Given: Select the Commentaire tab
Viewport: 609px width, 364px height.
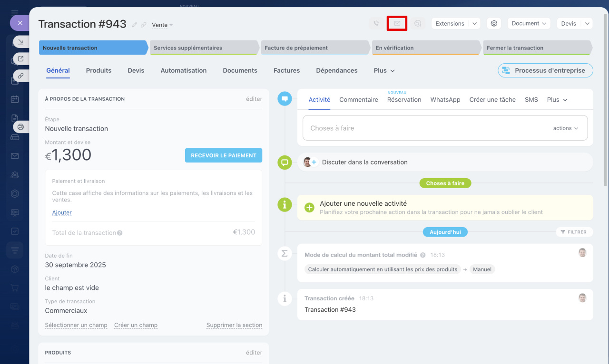Looking at the screenshot, I should point(358,100).
